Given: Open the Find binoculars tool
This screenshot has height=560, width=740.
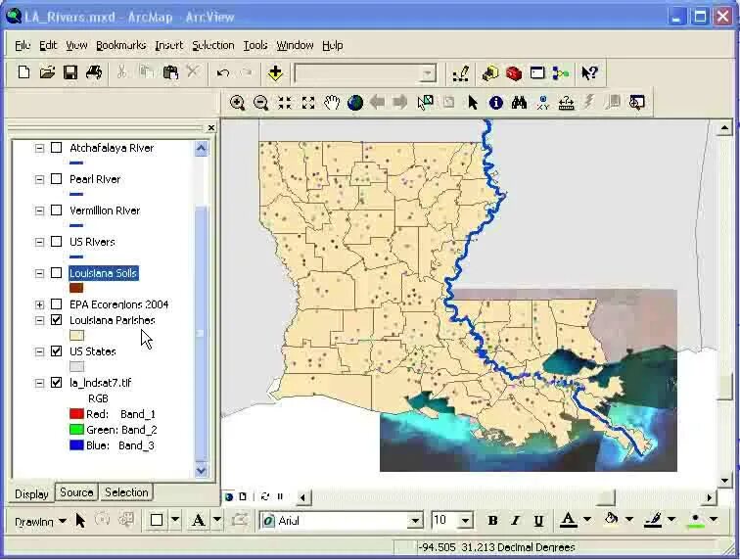Looking at the screenshot, I should (x=519, y=103).
